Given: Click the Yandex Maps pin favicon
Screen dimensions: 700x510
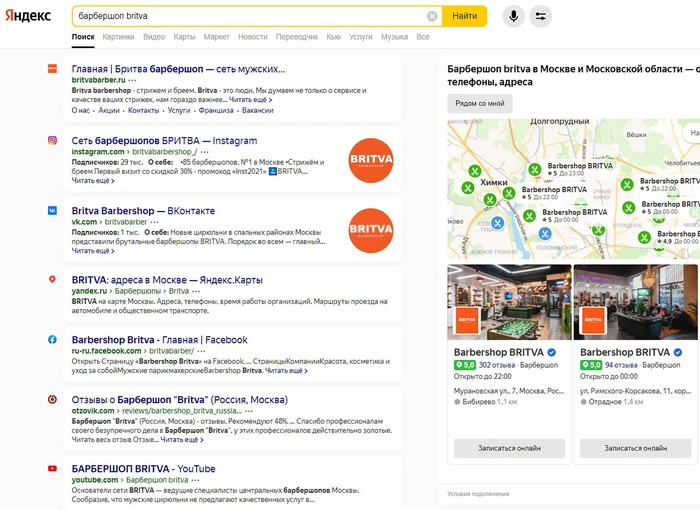Looking at the screenshot, I should click(52, 280).
